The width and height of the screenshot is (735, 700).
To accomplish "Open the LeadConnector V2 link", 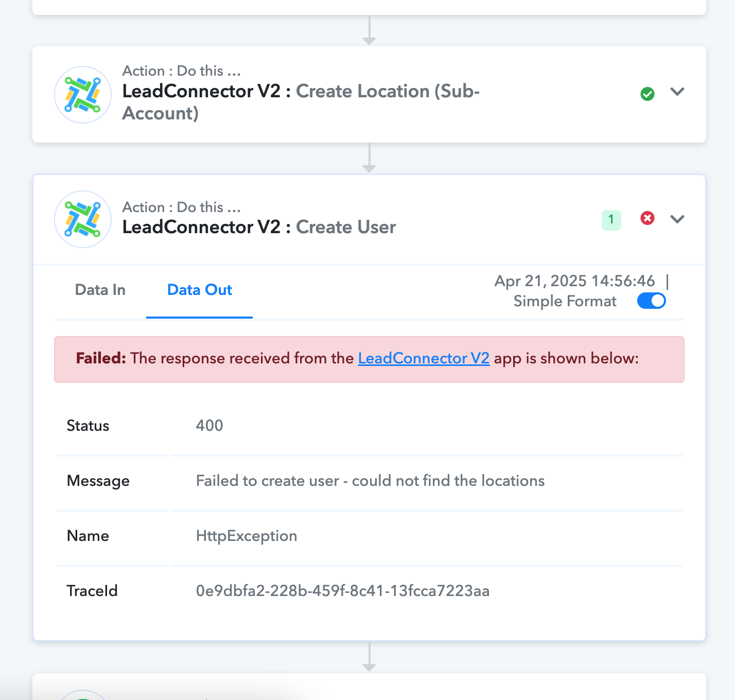I will coord(424,358).
